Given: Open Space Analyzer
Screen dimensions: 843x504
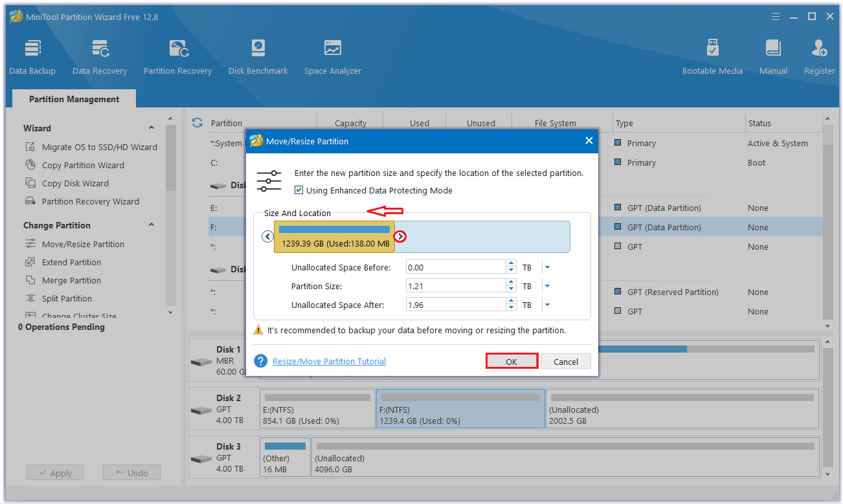Looking at the screenshot, I should point(333,57).
